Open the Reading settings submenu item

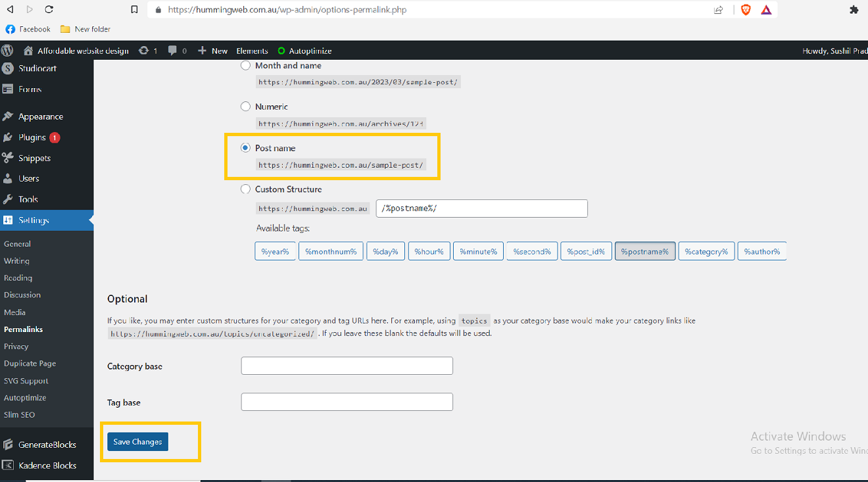coord(18,278)
